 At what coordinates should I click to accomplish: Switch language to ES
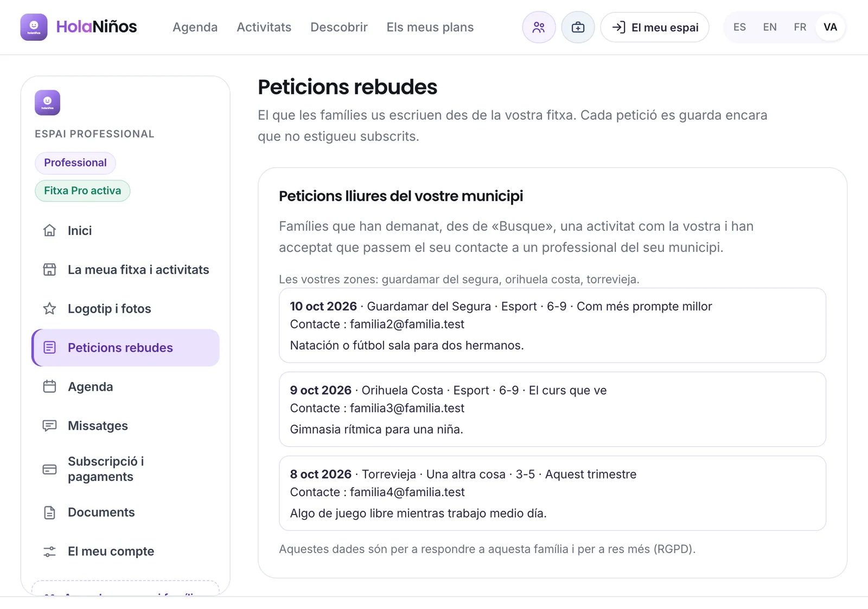(x=739, y=27)
